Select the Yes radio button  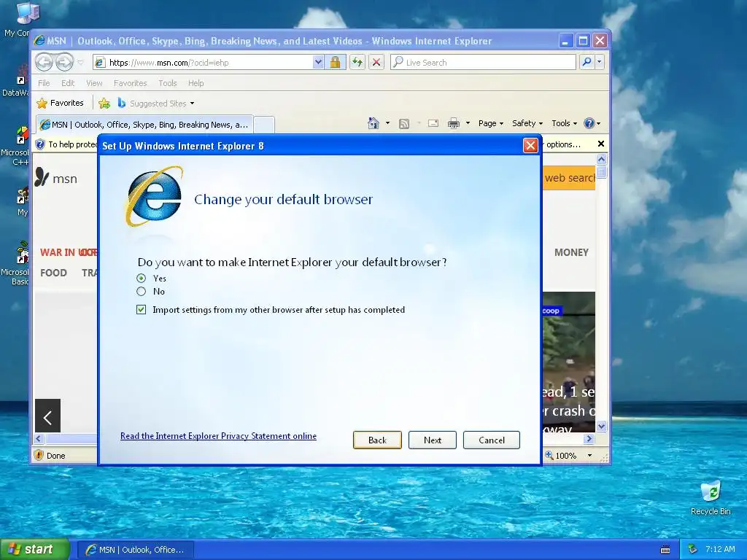coord(141,278)
